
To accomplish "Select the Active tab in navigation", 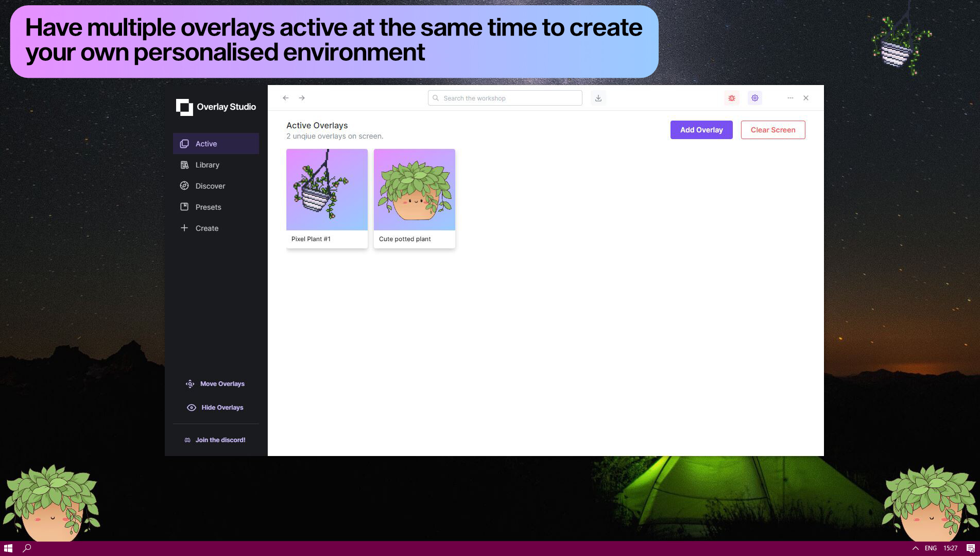I will [206, 143].
